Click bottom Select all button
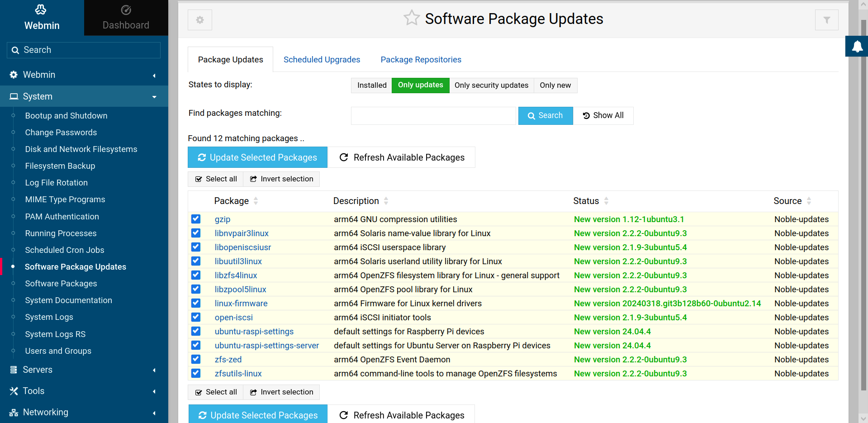This screenshot has width=868, height=423. [x=216, y=392]
